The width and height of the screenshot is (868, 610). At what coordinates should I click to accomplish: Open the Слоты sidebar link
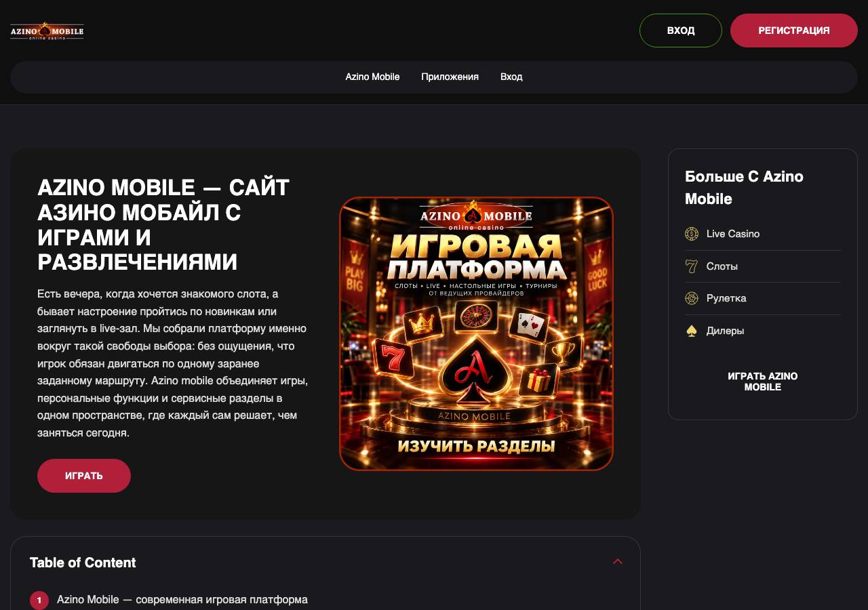click(722, 266)
